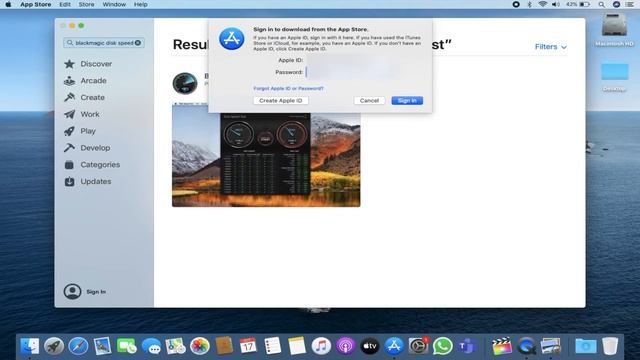Open Photos from the dock
This screenshot has height=360, width=640.
tap(200, 346)
